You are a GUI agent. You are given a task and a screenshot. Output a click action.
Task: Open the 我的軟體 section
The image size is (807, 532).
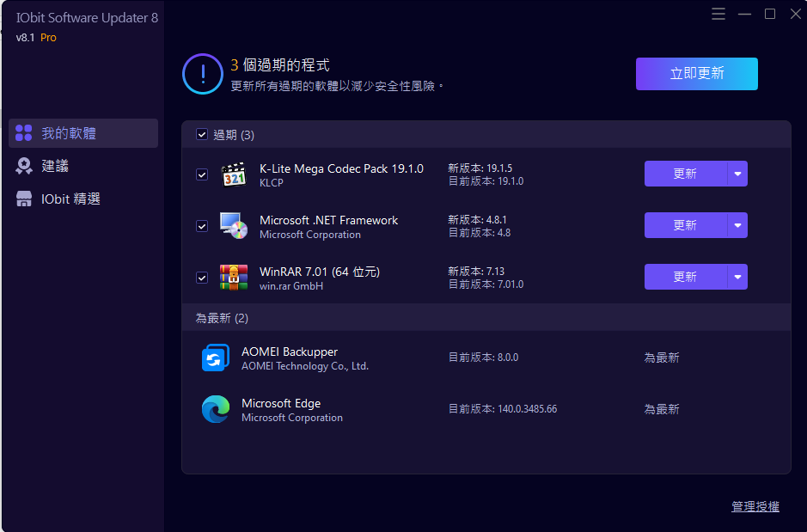83,133
